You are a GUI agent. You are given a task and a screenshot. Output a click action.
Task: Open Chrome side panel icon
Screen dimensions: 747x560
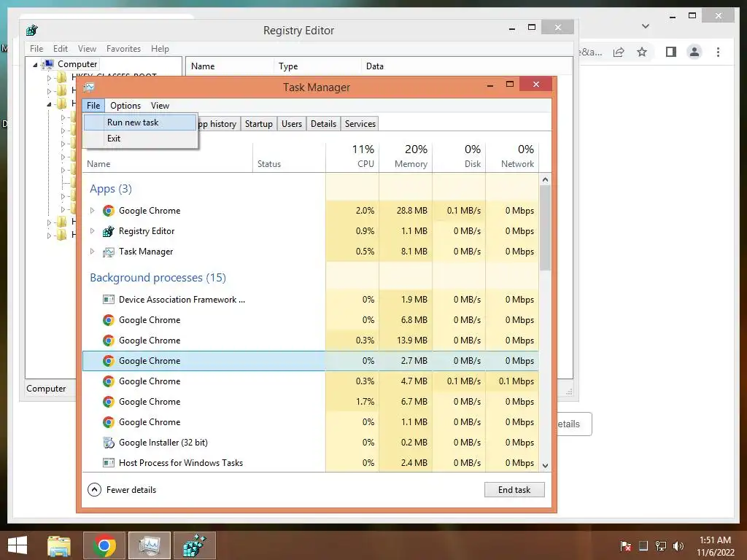tap(671, 52)
